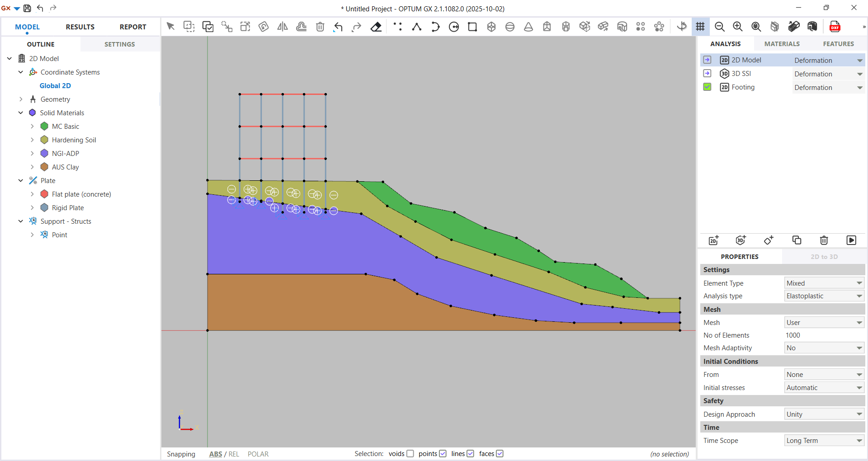Click the eraser tool icon

tap(376, 27)
